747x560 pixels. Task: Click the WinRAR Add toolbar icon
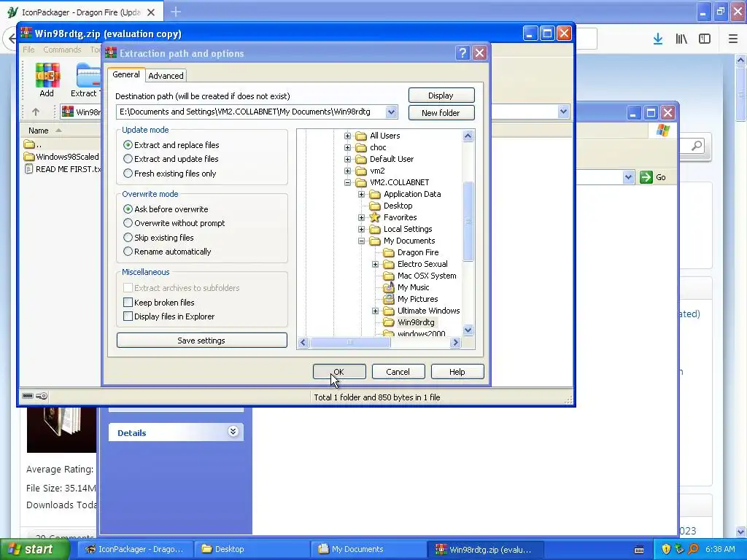[47, 79]
